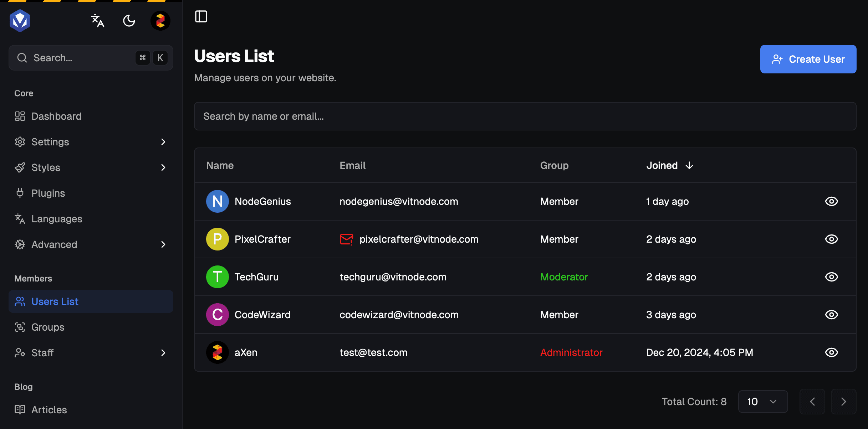This screenshot has width=868, height=429.
Task: Click the Styles paintbrush icon
Action: (20, 167)
